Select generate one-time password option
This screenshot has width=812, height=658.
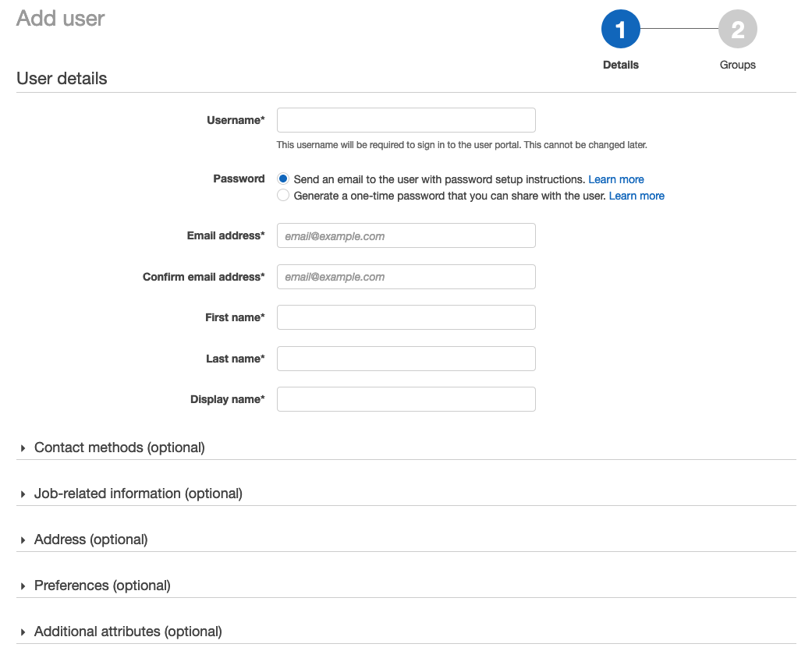pos(283,194)
